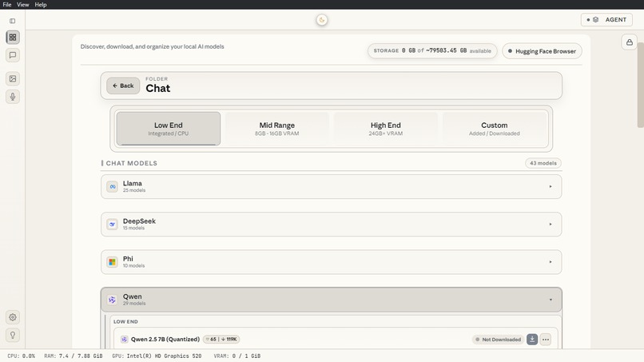
Task: Click the VRAM status entry
Action: point(237,356)
